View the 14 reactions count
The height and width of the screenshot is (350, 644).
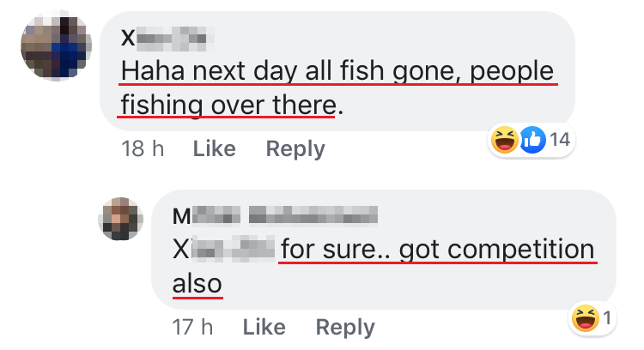pos(560,140)
